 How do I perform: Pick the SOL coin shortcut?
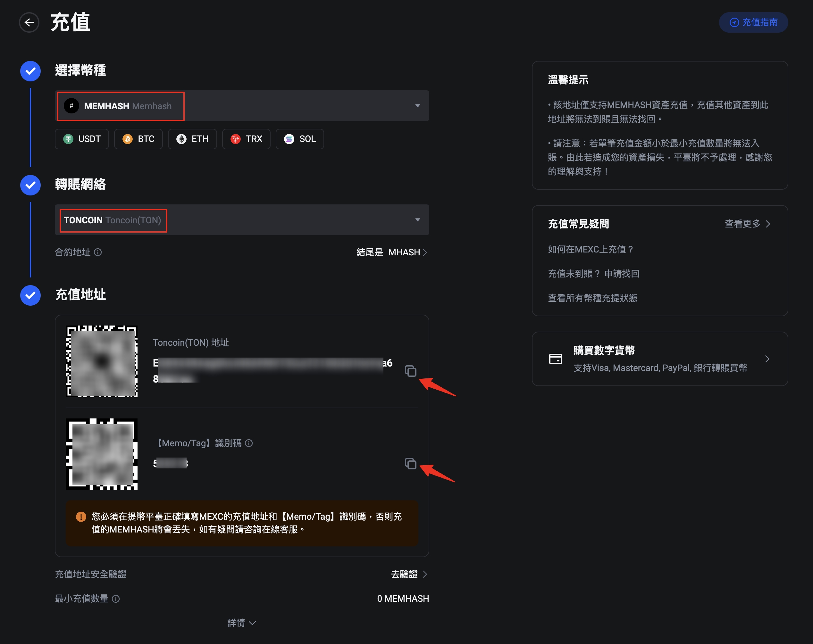tap(300, 139)
